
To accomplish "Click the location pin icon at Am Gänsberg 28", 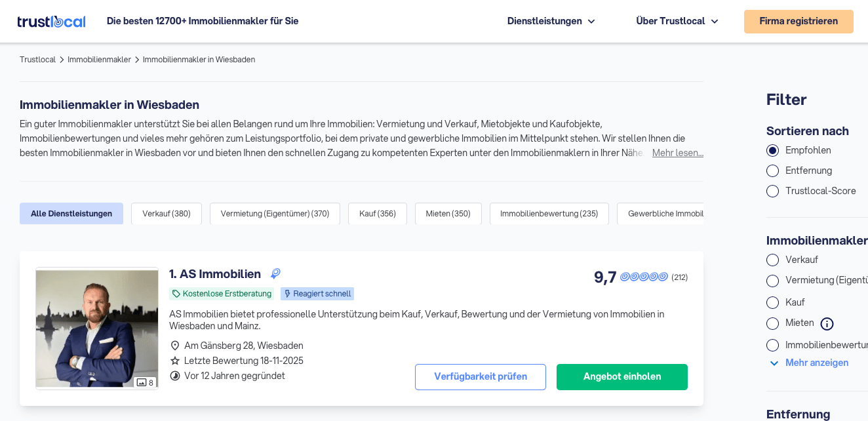I will [175, 345].
